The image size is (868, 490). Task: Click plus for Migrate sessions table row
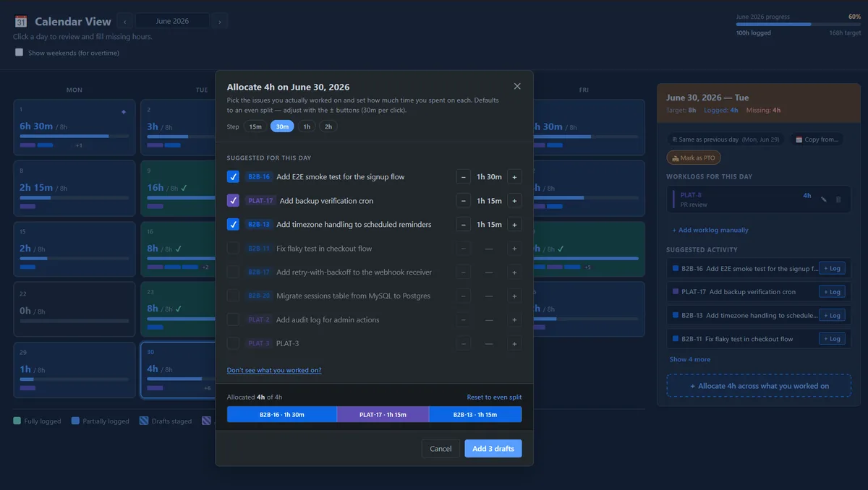514,296
